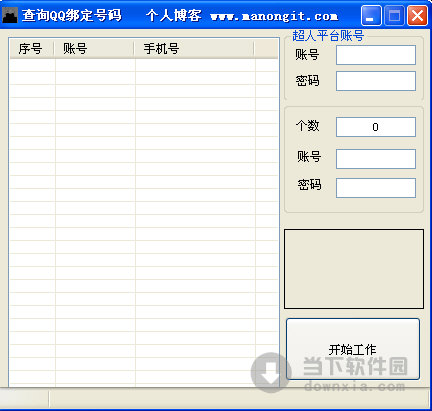
Task: Close the 查询QQ绑定号码 window
Action: pos(417,15)
